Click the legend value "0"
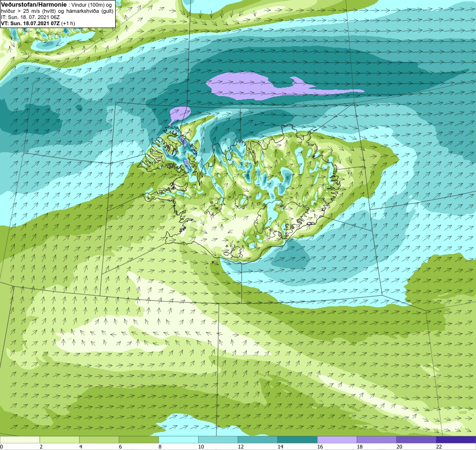 point(1,447)
